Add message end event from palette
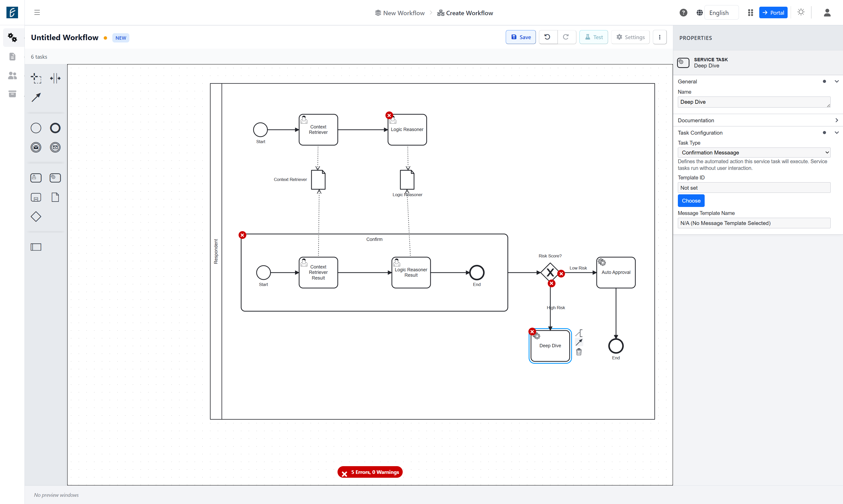This screenshot has width=843, height=504. pyautogui.click(x=55, y=147)
